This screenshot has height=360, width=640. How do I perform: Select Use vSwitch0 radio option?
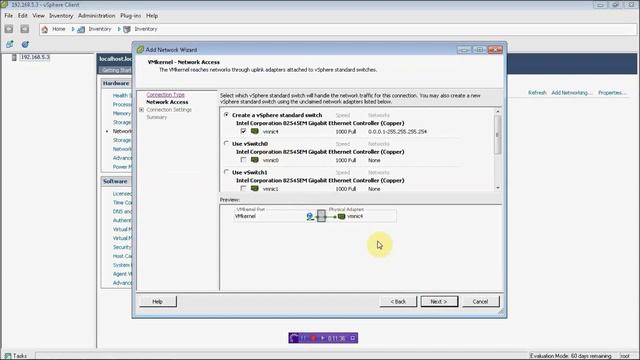click(226, 144)
